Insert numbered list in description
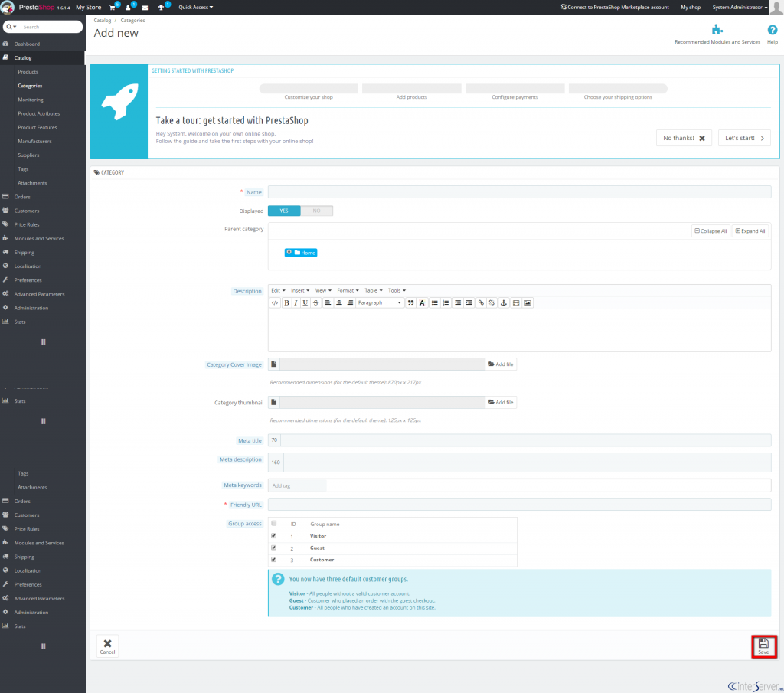This screenshot has width=784, height=693. [x=446, y=303]
